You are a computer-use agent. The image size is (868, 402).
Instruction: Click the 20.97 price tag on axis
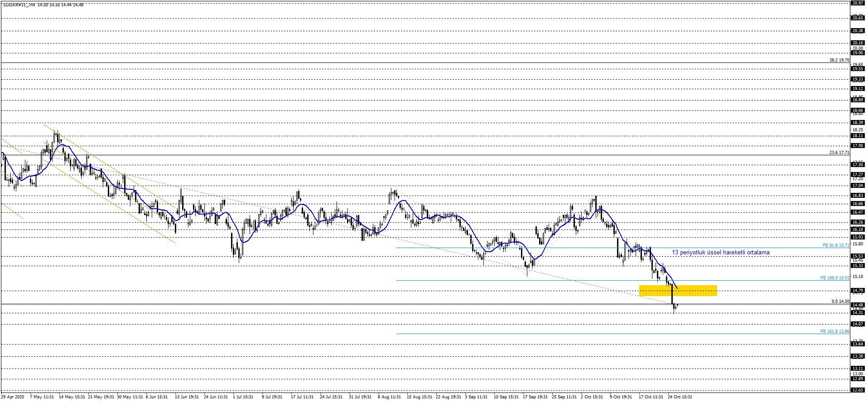point(857,3)
